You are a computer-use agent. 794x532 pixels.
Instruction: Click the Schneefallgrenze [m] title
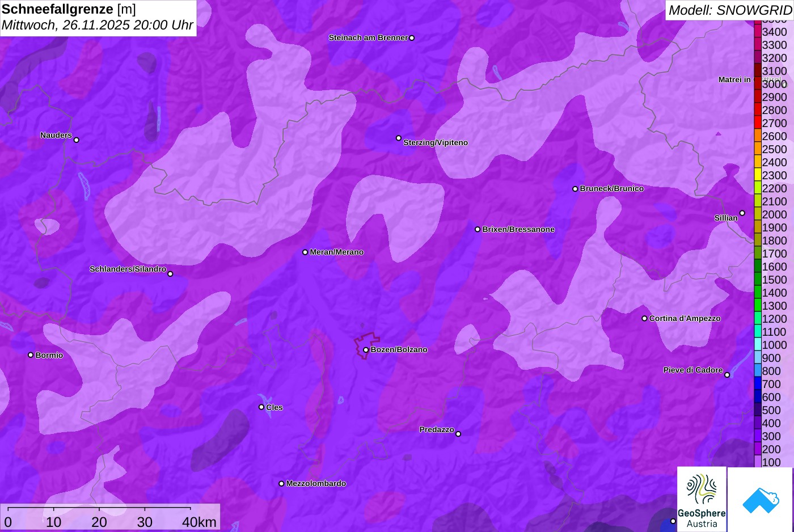pos(69,9)
